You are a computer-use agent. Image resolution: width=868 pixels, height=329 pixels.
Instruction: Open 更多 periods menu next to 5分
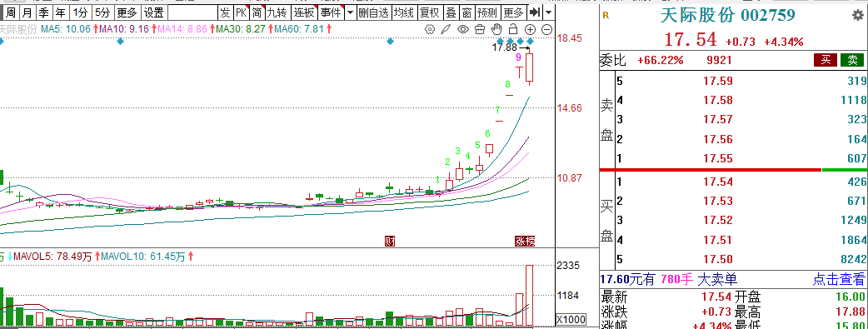point(127,12)
